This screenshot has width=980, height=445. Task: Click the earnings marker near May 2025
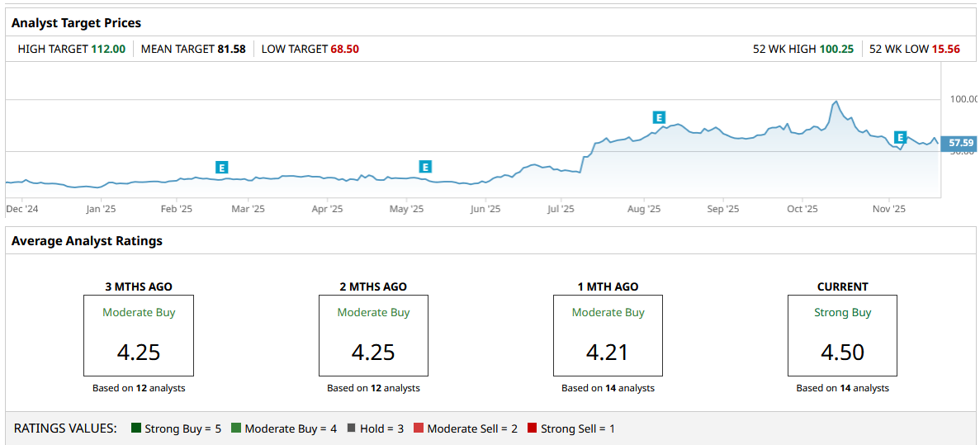[425, 167]
